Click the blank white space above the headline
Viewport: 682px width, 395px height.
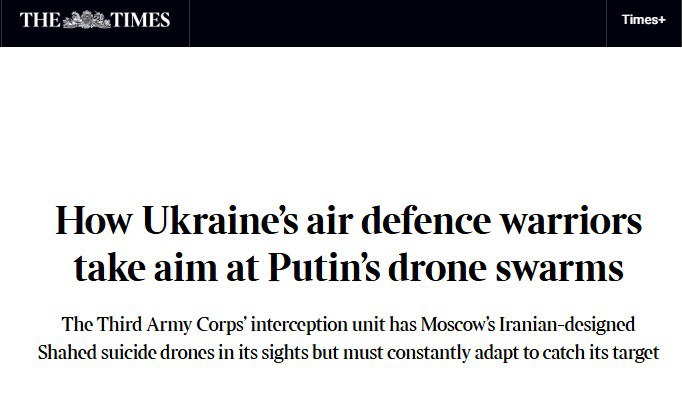341,122
